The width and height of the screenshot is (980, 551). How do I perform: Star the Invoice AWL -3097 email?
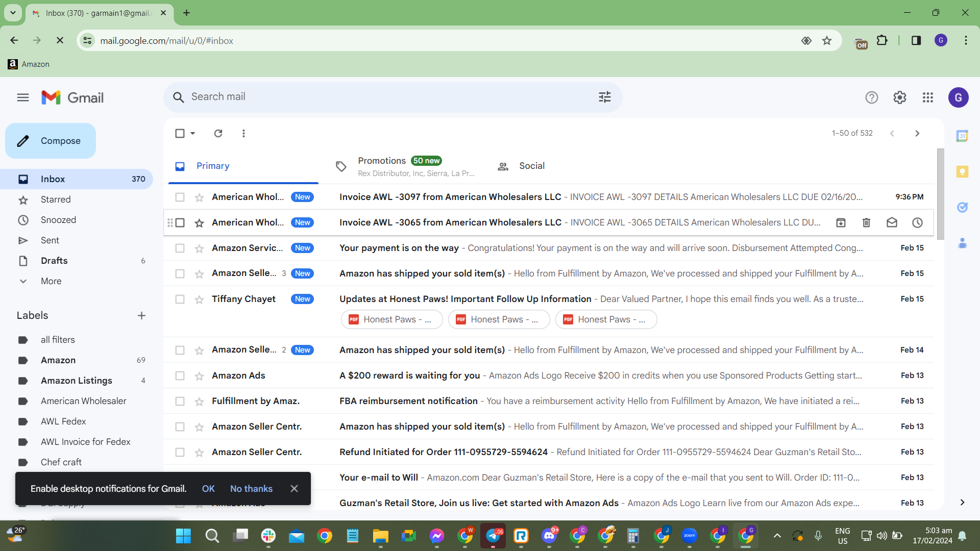(x=199, y=197)
